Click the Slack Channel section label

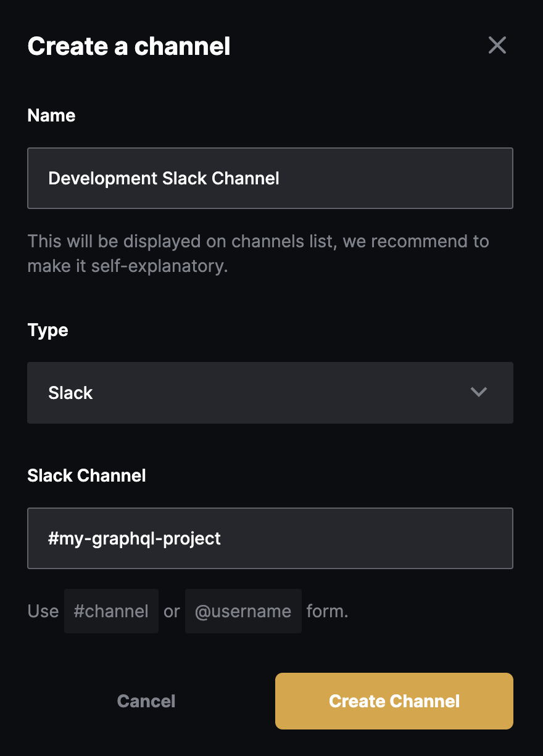point(86,475)
